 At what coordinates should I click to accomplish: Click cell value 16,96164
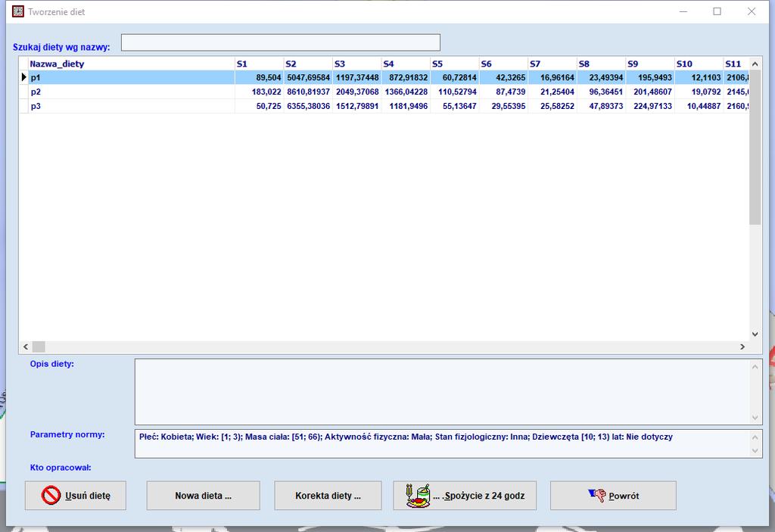point(558,78)
